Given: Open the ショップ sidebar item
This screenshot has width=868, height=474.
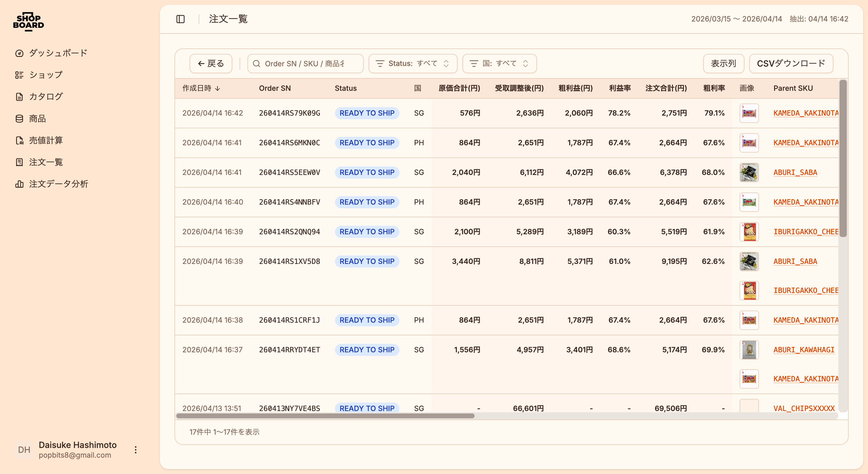Looking at the screenshot, I should pyautogui.click(x=45, y=75).
